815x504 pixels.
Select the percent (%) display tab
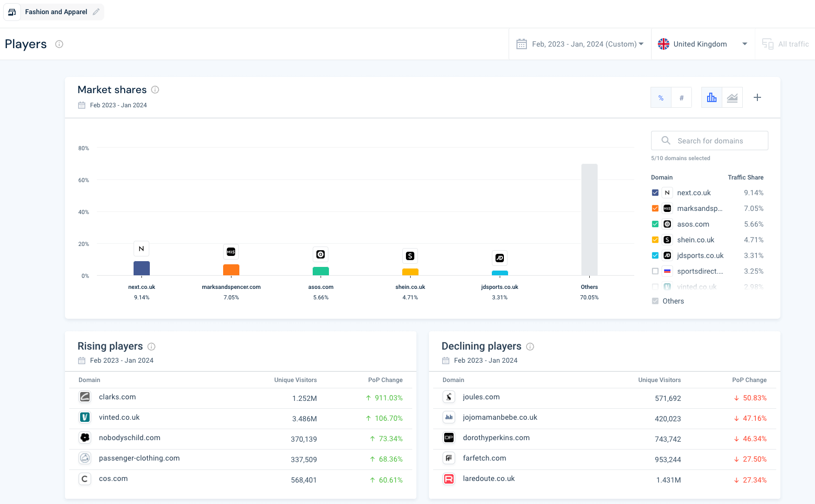pyautogui.click(x=661, y=98)
